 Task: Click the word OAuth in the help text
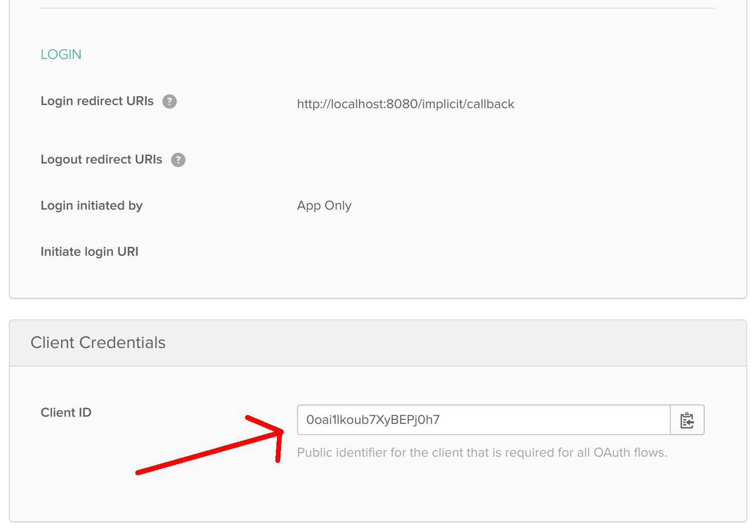tap(611, 453)
